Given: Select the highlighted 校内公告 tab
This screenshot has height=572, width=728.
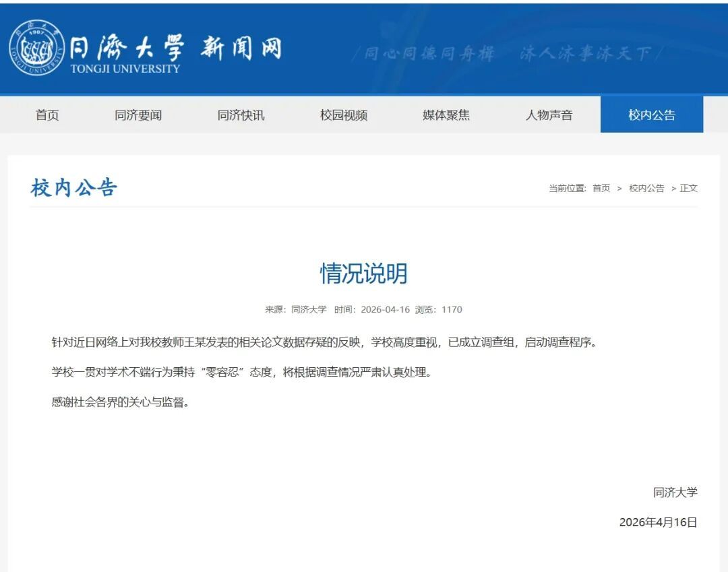Looking at the screenshot, I should click(x=651, y=114).
